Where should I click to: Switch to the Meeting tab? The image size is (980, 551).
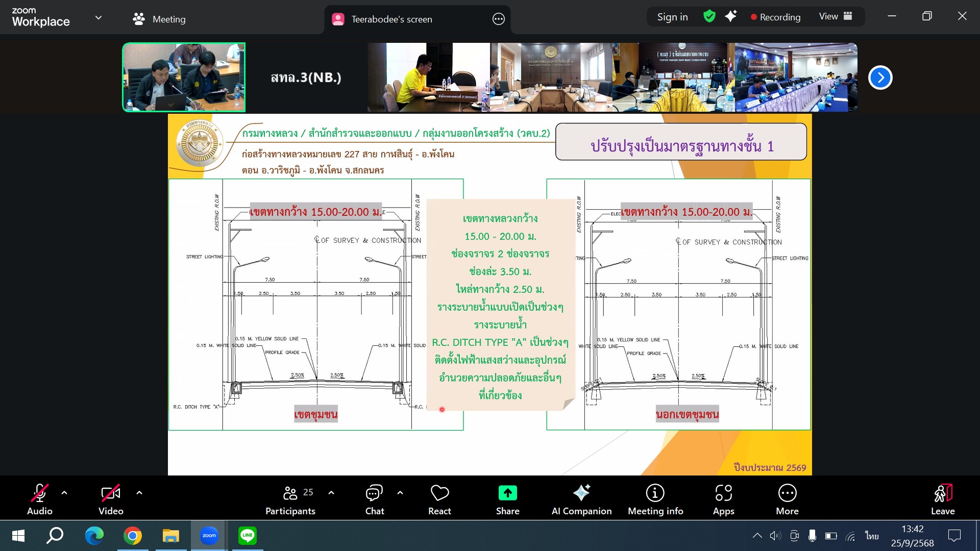point(159,19)
